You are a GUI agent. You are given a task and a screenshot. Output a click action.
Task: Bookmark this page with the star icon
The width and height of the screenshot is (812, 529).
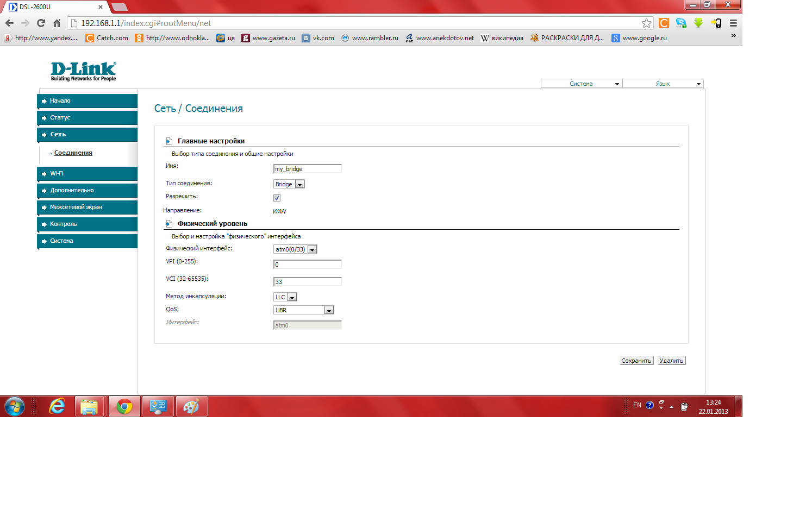click(x=646, y=23)
